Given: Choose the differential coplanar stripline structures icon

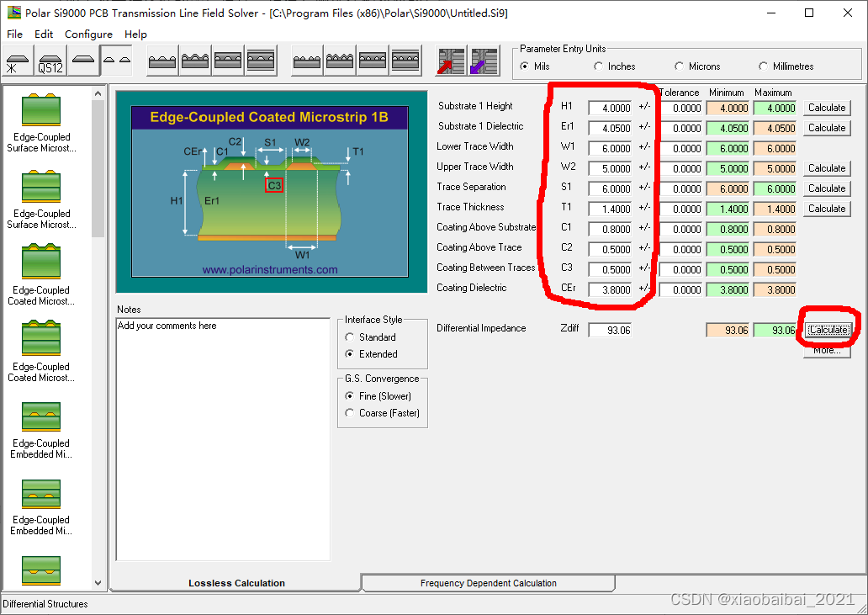Looking at the screenshot, I should click(x=405, y=61).
